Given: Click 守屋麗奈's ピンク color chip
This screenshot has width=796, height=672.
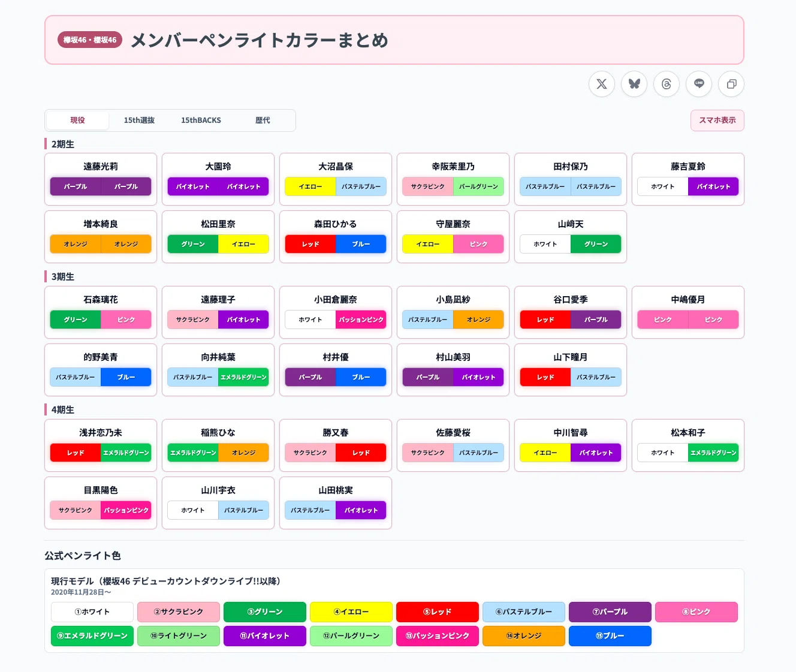Looking at the screenshot, I should pos(478,244).
